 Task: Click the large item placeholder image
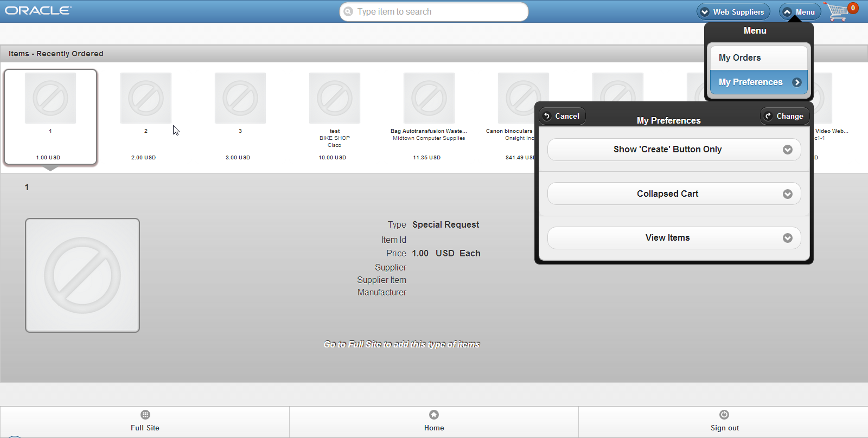(x=82, y=275)
